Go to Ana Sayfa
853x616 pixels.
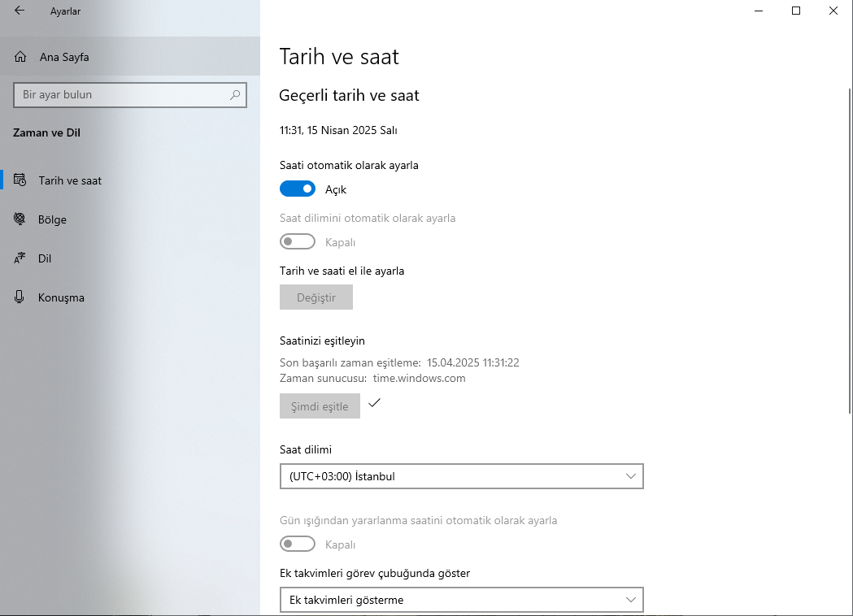[130, 57]
